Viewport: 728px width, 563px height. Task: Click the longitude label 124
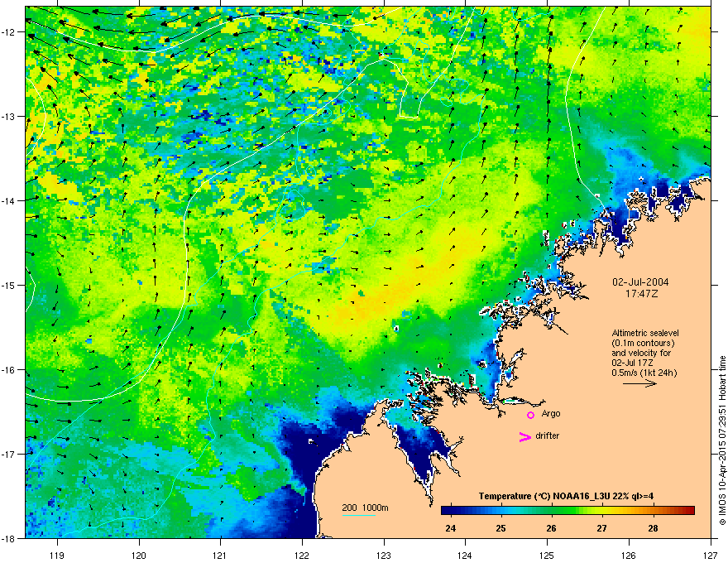pyautogui.click(x=465, y=556)
